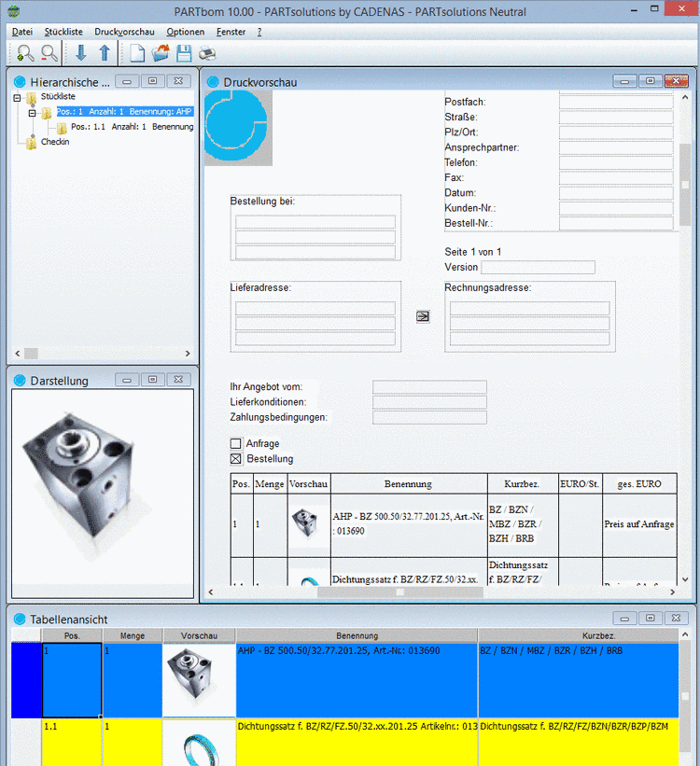Click the blue up arrow toolbar icon

pyautogui.click(x=105, y=53)
